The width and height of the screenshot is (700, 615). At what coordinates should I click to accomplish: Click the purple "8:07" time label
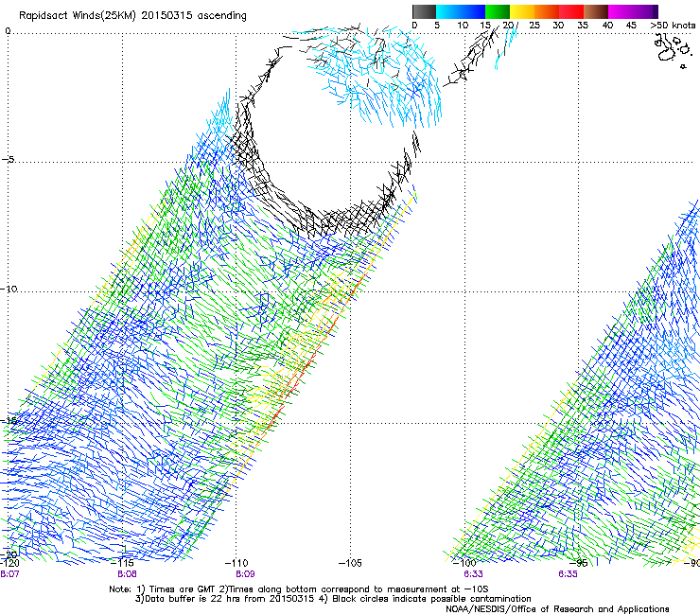point(9,574)
